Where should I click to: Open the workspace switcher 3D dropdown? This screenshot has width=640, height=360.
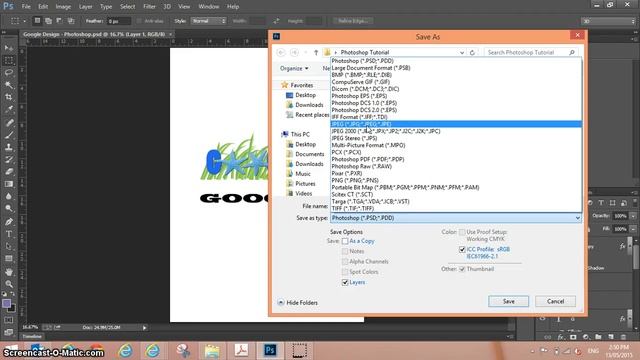pos(608,21)
